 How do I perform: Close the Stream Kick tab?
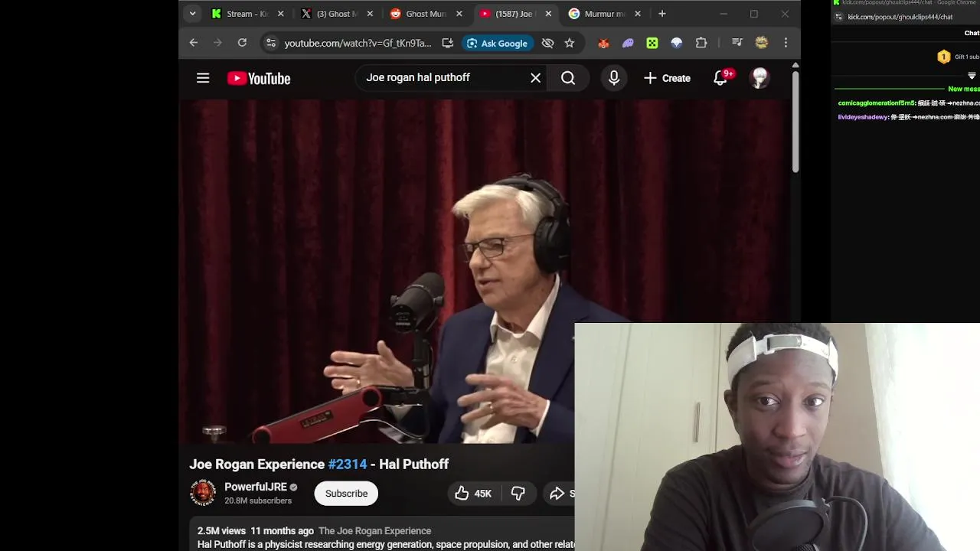(x=280, y=14)
